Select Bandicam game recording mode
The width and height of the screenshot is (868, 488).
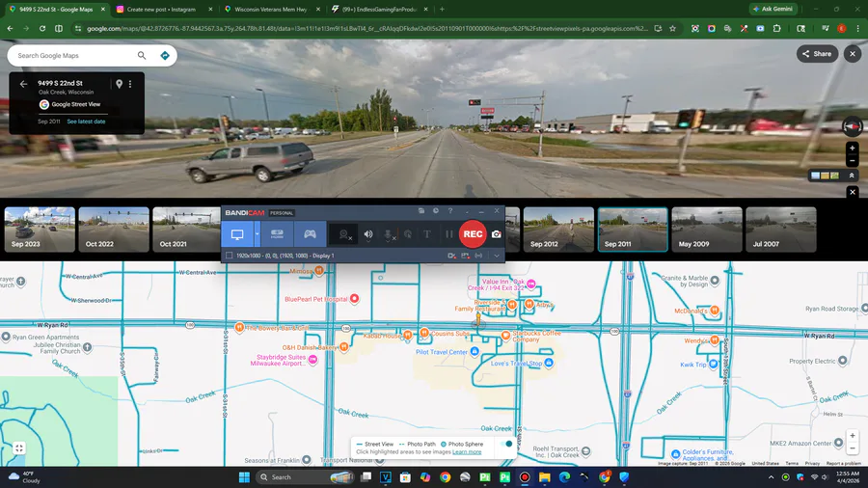coord(310,234)
